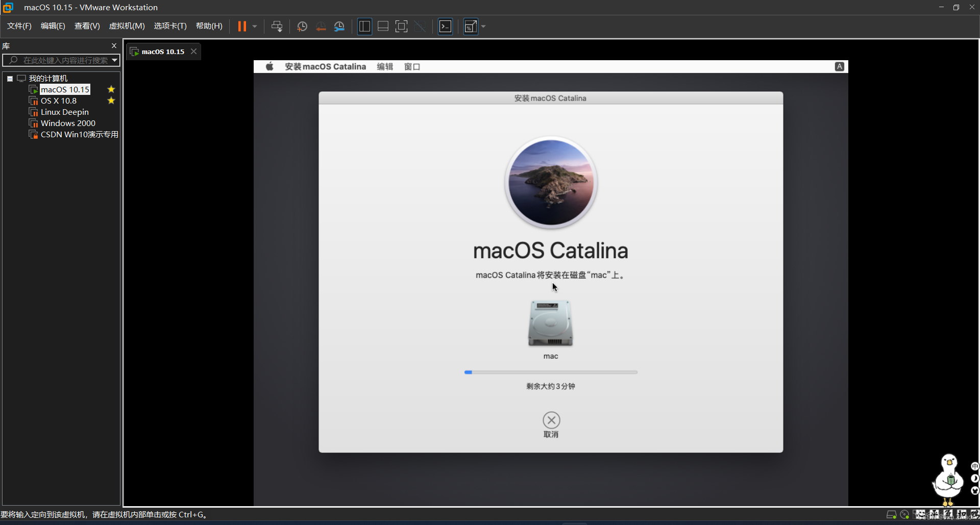
Task: Open the 编辑(E) menu
Action: pyautogui.click(x=53, y=26)
